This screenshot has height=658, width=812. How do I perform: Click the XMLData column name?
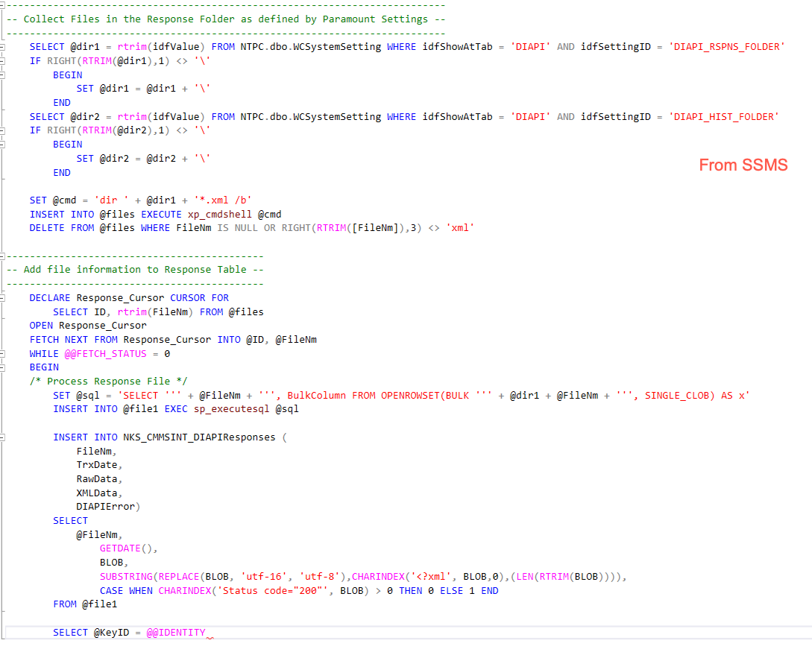[x=97, y=493]
